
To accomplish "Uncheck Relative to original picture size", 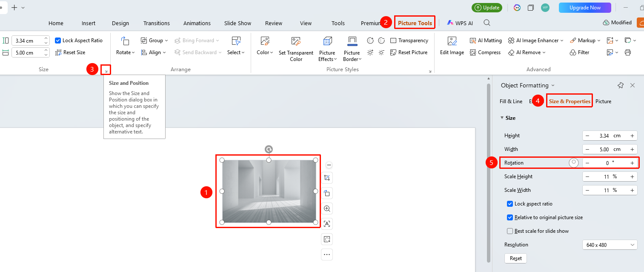I will coord(510,217).
